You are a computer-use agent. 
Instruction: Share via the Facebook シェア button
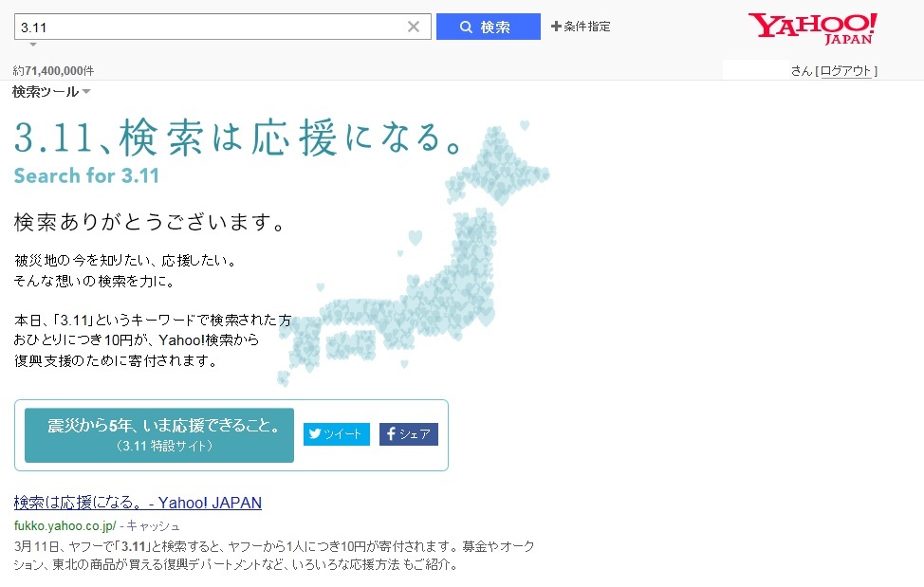pos(408,434)
